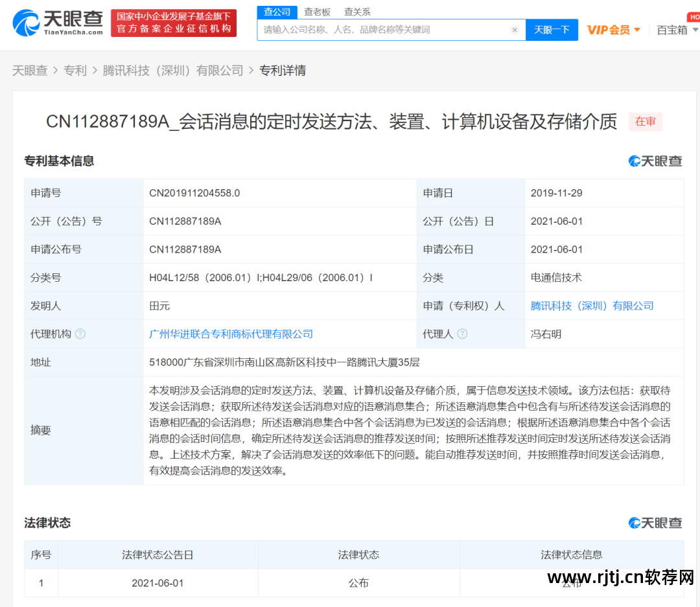This screenshot has width=700, height=607.
Task: Open the 百宝箱 dropdown menu
Action: coord(677,30)
